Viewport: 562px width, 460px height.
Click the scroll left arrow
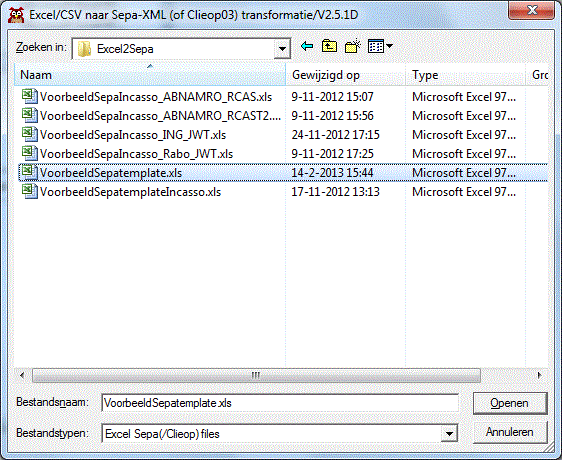tap(22, 375)
